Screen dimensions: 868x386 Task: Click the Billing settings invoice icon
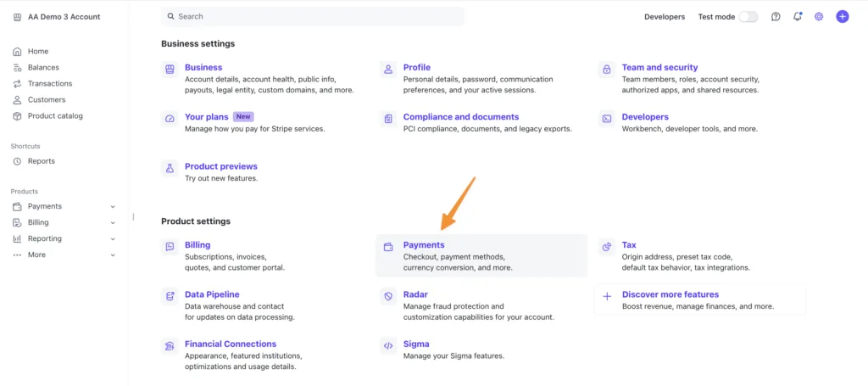(x=170, y=247)
